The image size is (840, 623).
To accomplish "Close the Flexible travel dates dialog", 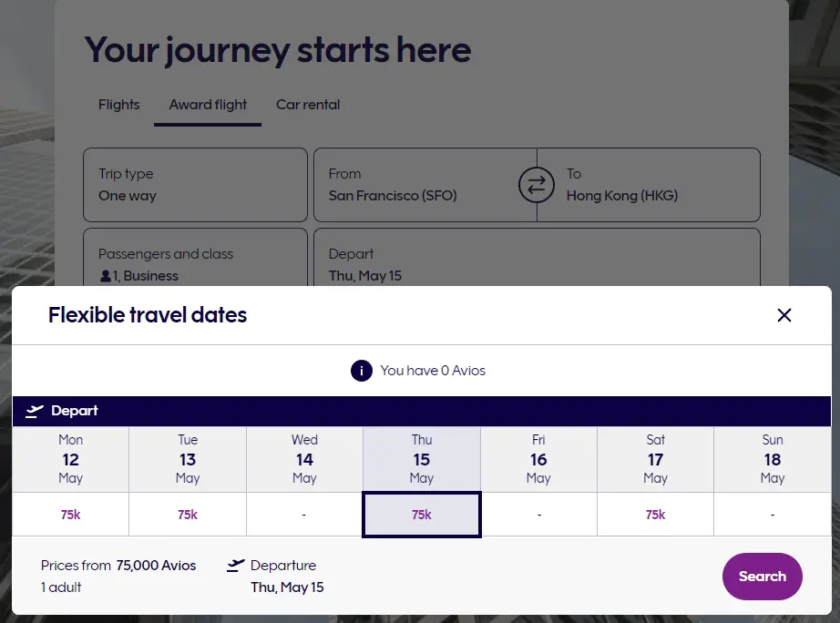I will click(x=784, y=315).
